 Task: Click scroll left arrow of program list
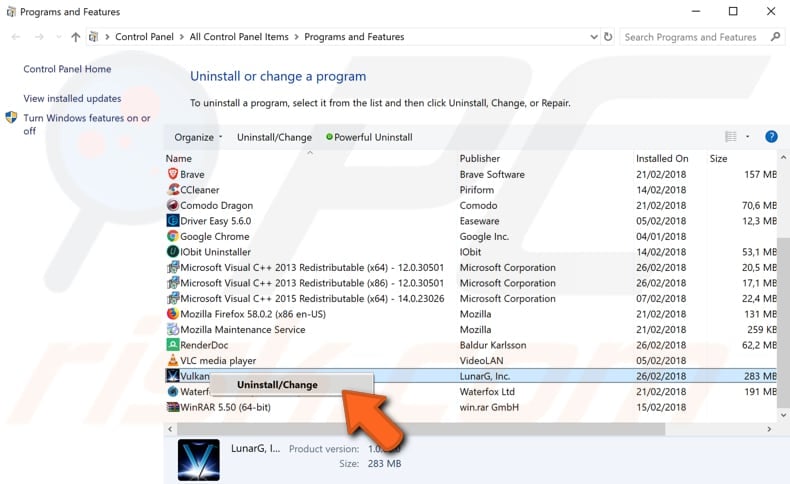[170, 429]
